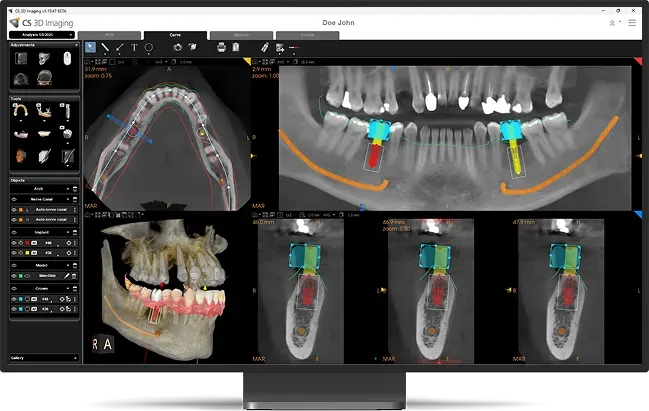Screen dimensions: 649x411
Task: Click the RA orientation cube in 3D view
Action: click(x=102, y=344)
